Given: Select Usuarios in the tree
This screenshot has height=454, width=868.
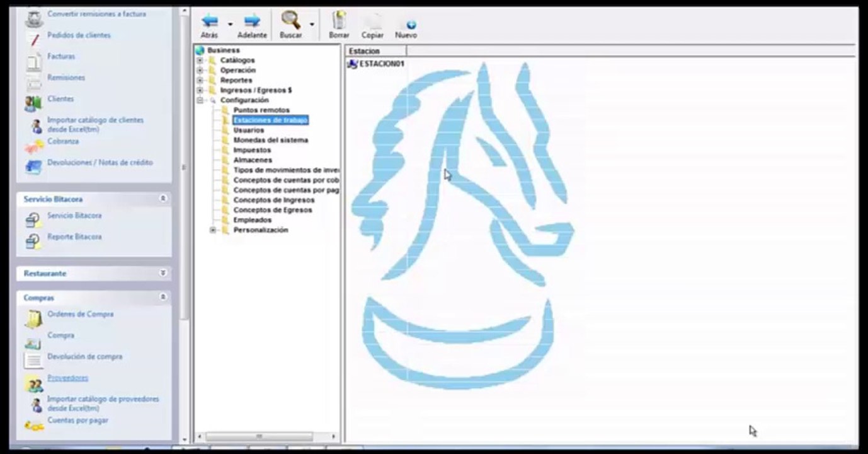Looking at the screenshot, I should (249, 130).
